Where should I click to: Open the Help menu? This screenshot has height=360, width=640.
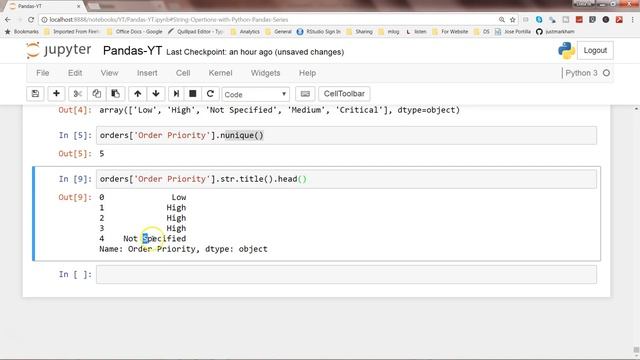pos(307,73)
